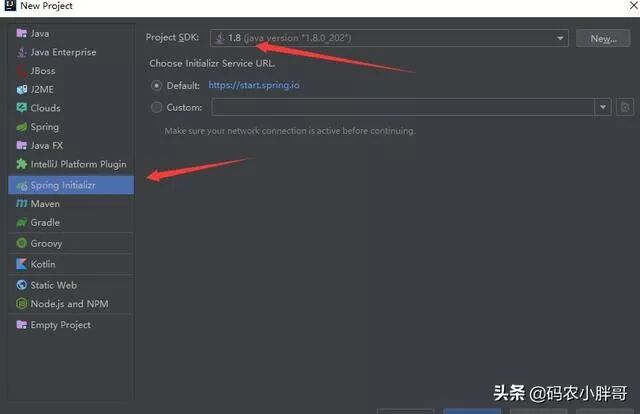This screenshot has height=414, width=640.
Task: Click the New... SDK button
Action: (x=603, y=38)
